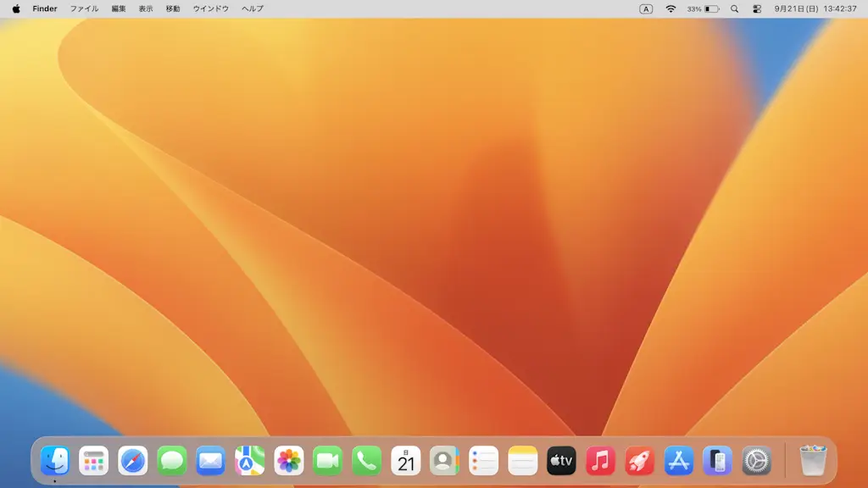Open Safari from the Dock
Screen dimensions: 868x488
(134, 462)
